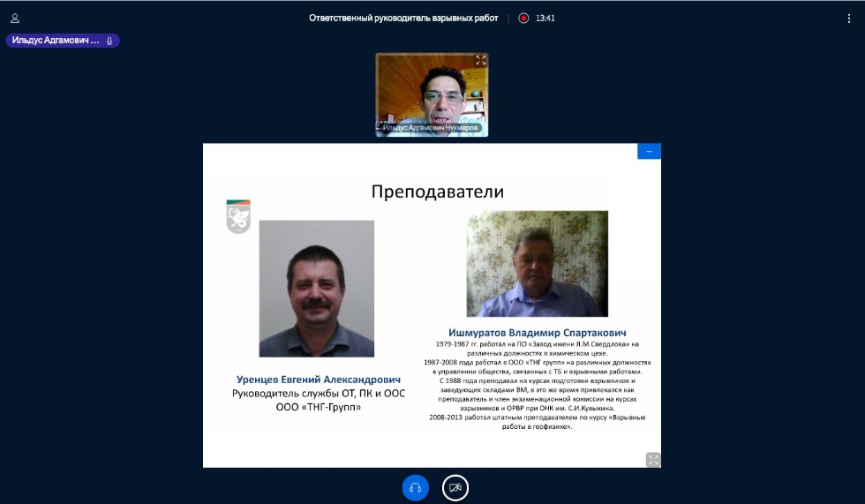The width and height of the screenshot is (865, 504).
Task: Make the webcam video fullscreen
Action: (x=480, y=61)
